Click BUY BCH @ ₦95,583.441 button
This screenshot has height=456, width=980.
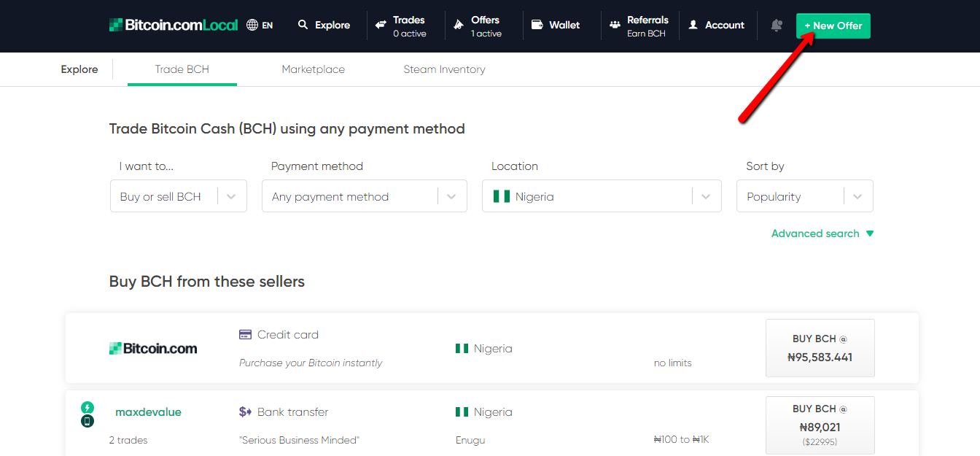pyautogui.click(x=820, y=348)
